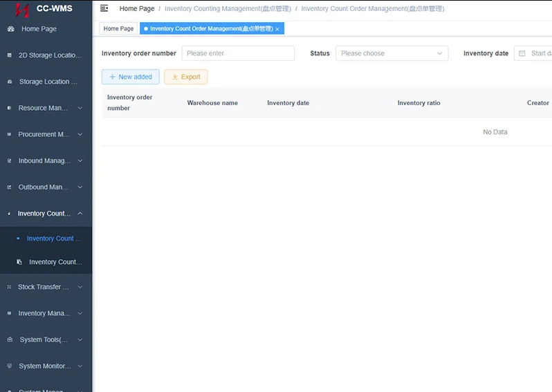
Task: Click the New added button
Action: [131, 77]
